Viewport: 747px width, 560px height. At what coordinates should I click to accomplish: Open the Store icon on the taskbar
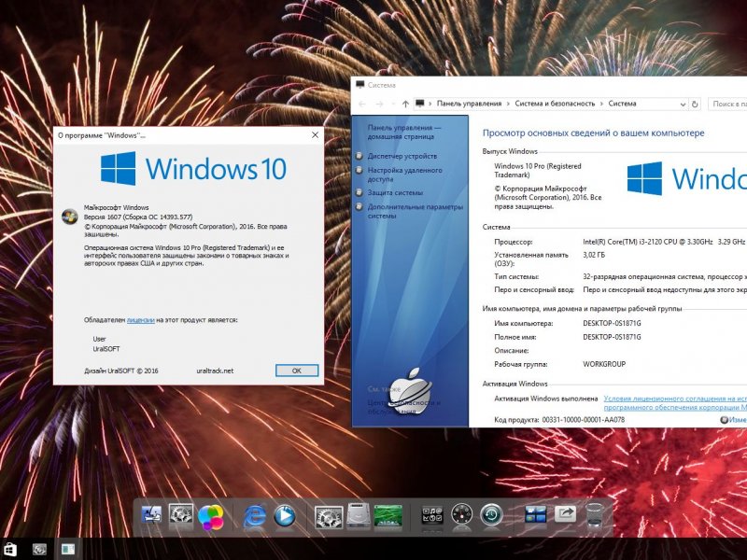pos(9,549)
